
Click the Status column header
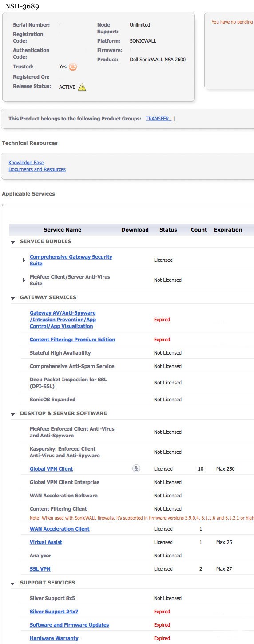(168, 230)
